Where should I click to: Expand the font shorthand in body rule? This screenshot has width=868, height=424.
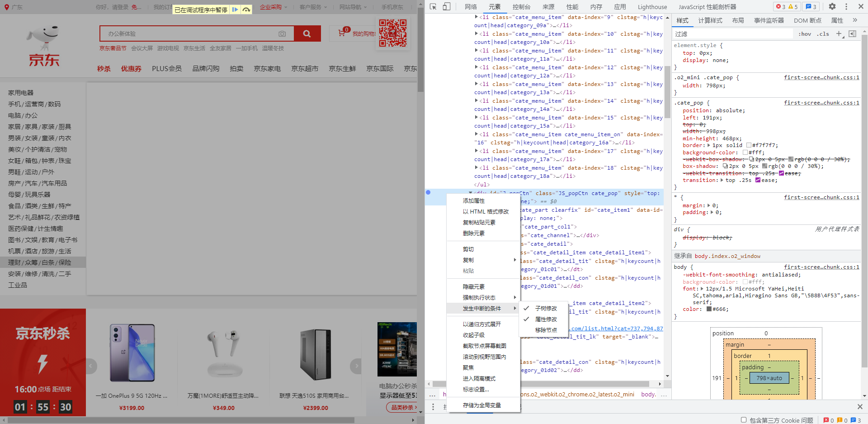click(702, 289)
